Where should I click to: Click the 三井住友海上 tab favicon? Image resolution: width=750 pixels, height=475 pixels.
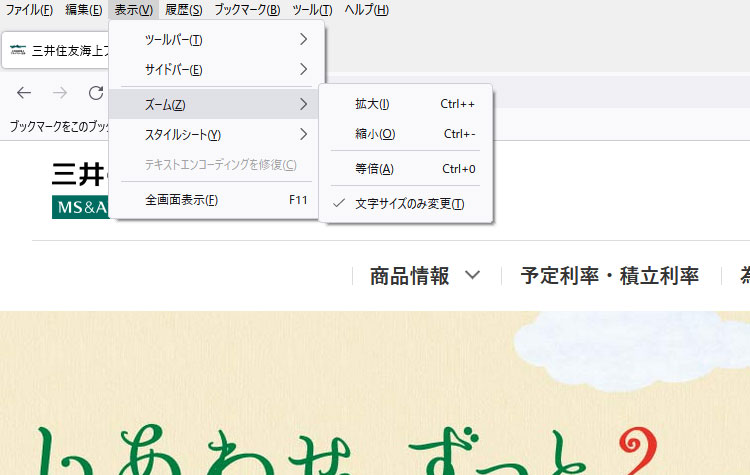coord(18,50)
